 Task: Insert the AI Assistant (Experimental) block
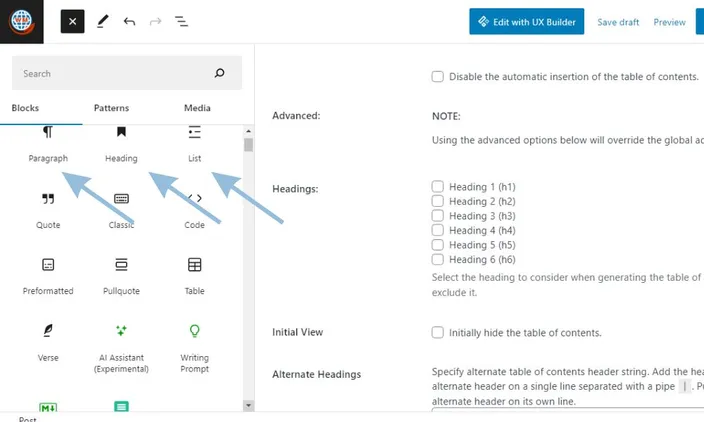pyautogui.click(x=121, y=348)
